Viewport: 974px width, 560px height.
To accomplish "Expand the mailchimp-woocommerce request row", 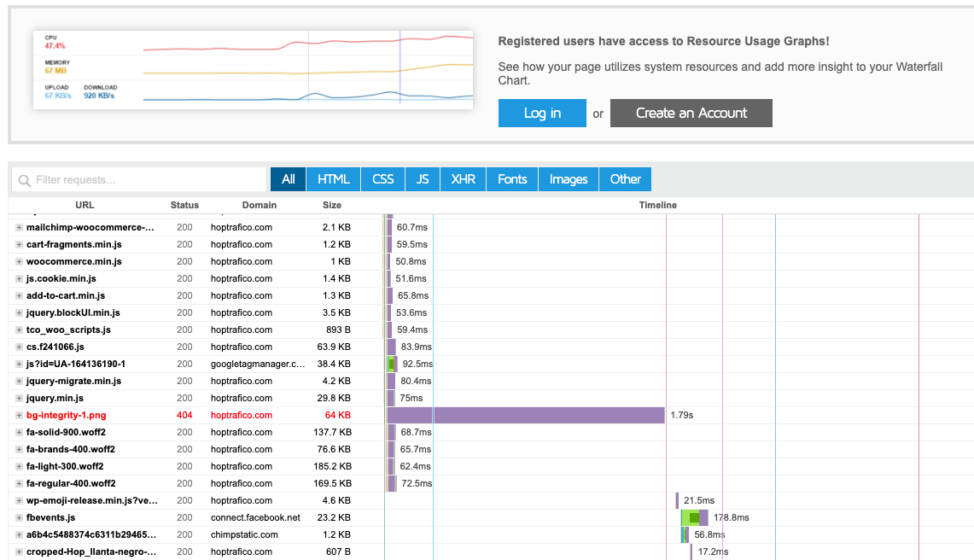I will click(x=19, y=227).
